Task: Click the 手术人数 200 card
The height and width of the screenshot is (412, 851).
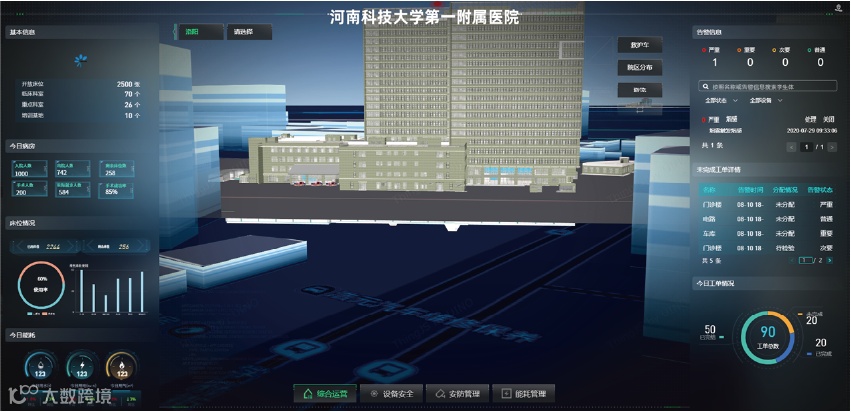Action: pyautogui.click(x=29, y=189)
